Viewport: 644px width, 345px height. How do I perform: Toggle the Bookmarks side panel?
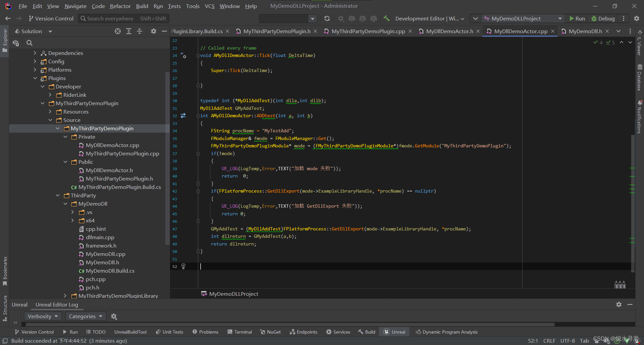(x=5, y=271)
